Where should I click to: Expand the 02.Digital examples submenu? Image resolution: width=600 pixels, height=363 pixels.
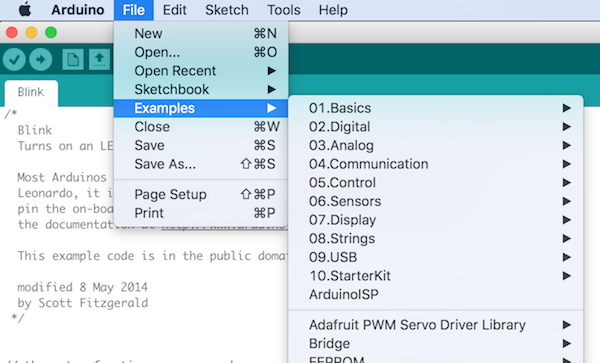436,127
